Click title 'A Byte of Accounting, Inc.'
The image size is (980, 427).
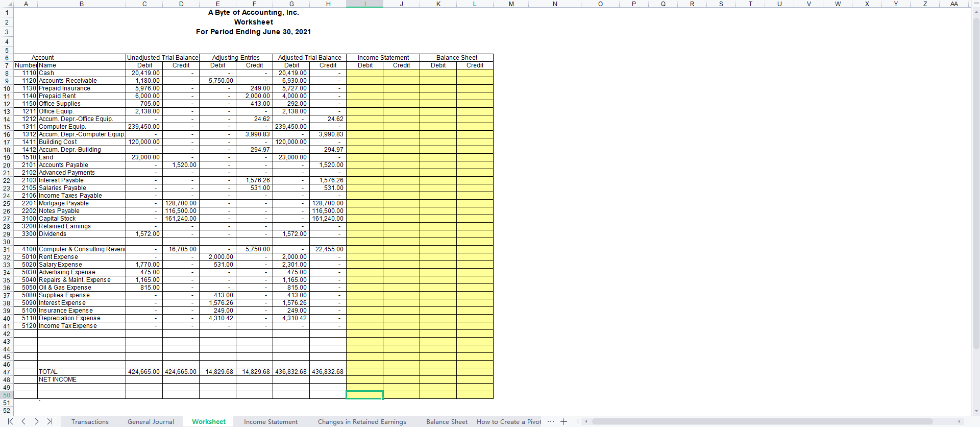click(x=254, y=12)
